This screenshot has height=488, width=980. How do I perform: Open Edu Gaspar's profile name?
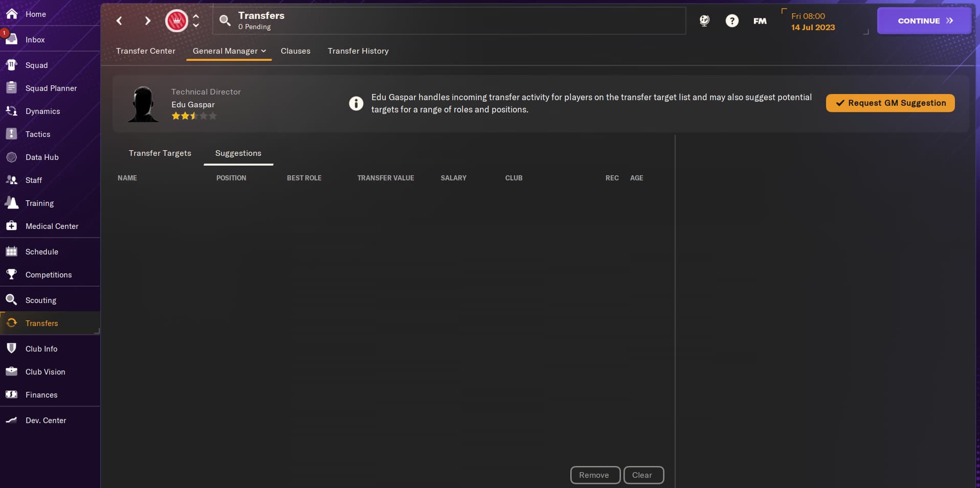coord(193,104)
